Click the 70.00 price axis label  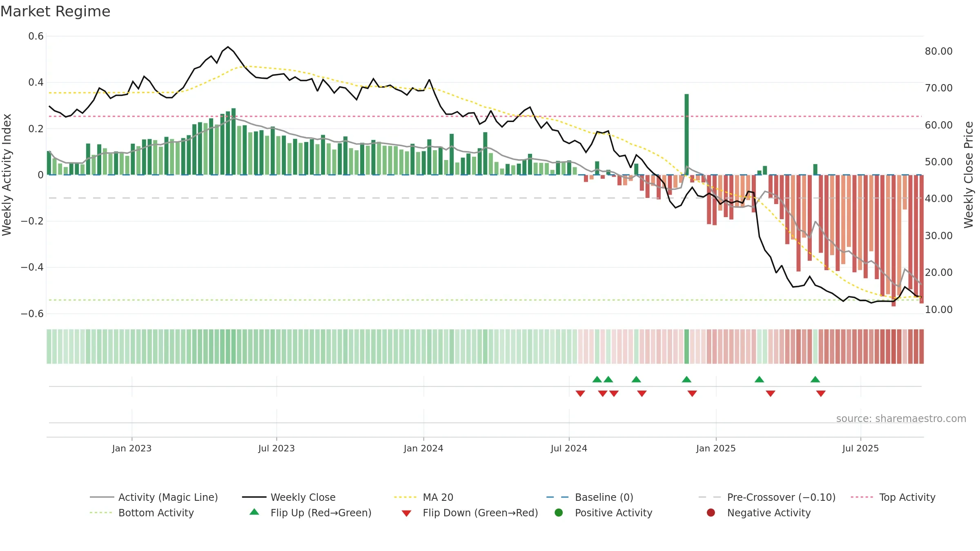coord(939,88)
